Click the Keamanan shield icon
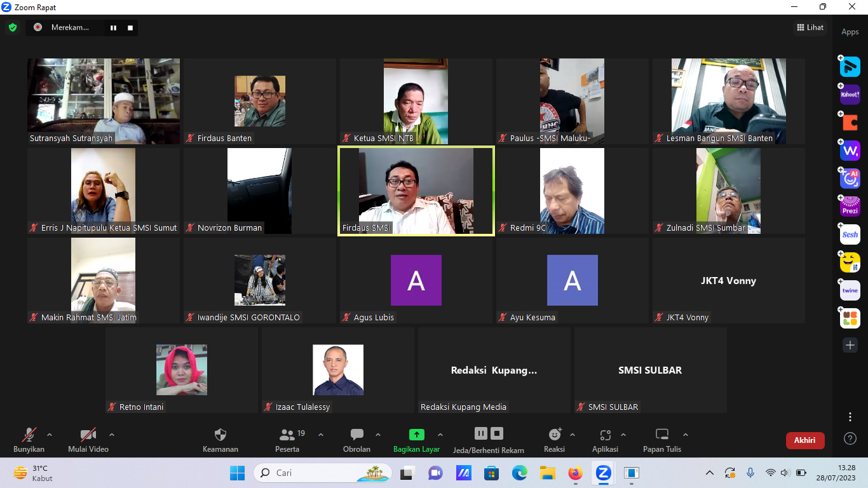This screenshot has width=868, height=488. (220, 435)
